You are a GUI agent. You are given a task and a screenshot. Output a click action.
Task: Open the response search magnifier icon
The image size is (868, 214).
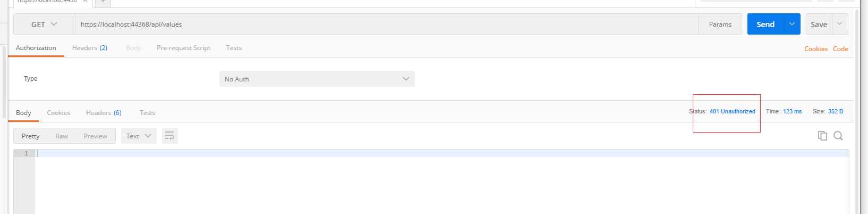coord(838,136)
